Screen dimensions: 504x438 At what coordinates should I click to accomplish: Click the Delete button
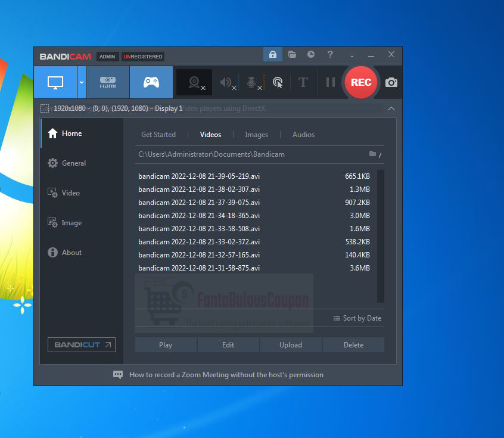[353, 345]
